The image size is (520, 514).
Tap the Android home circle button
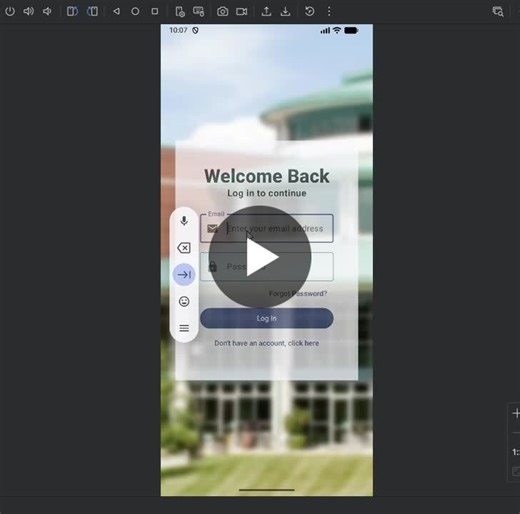135,11
